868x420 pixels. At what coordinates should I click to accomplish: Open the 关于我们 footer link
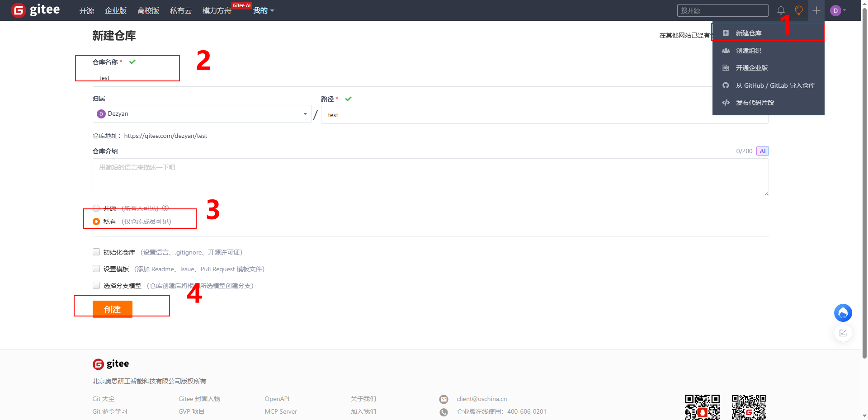tap(363, 399)
